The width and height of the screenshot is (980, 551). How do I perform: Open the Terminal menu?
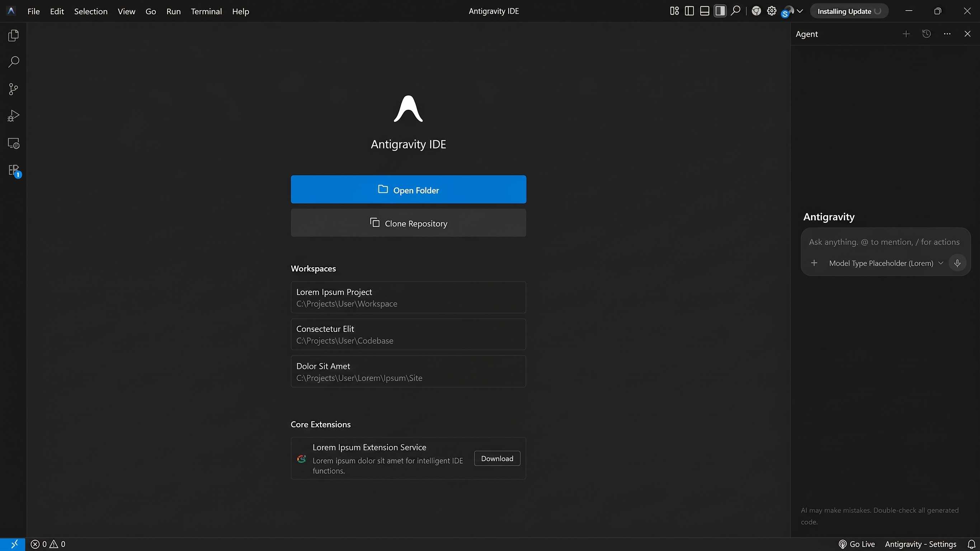point(206,11)
